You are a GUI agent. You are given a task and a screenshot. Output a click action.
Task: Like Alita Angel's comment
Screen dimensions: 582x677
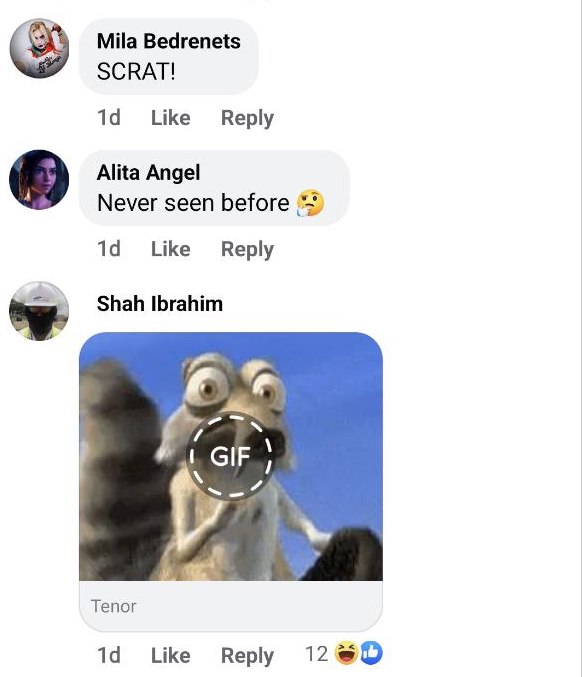pos(171,249)
